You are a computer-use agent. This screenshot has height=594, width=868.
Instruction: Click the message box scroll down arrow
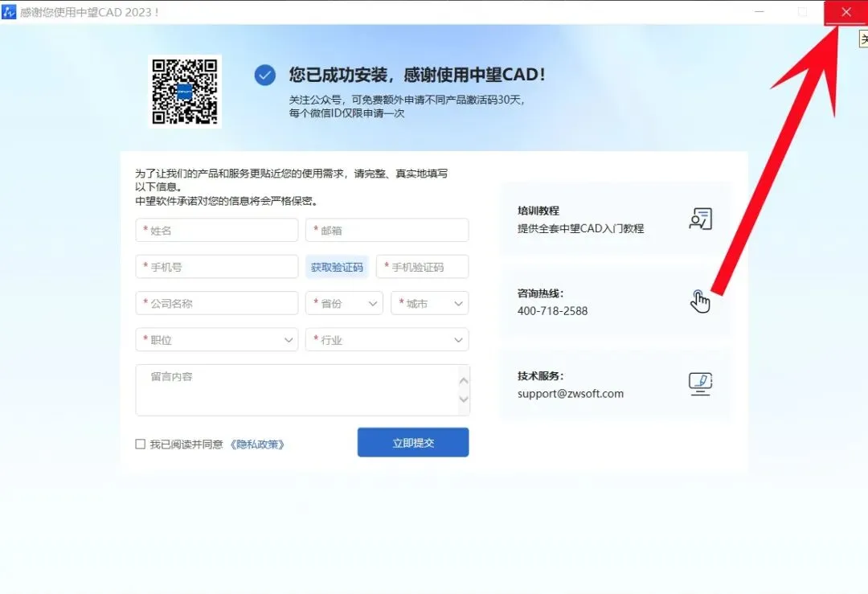click(x=464, y=399)
